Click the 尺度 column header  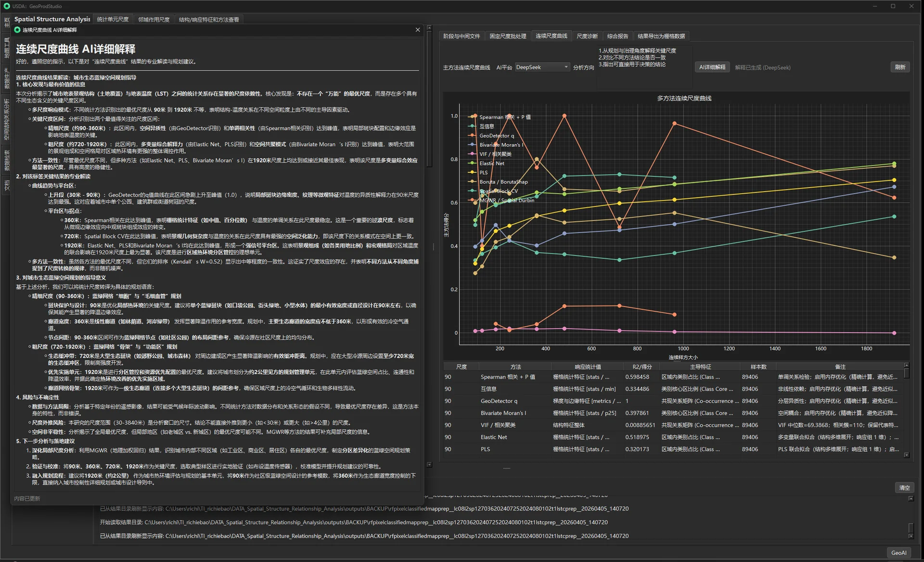tap(462, 367)
